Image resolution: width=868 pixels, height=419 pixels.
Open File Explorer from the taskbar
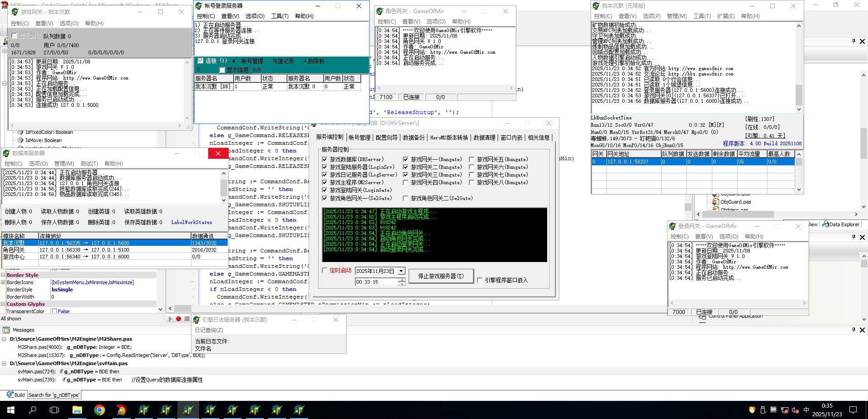(x=77, y=410)
